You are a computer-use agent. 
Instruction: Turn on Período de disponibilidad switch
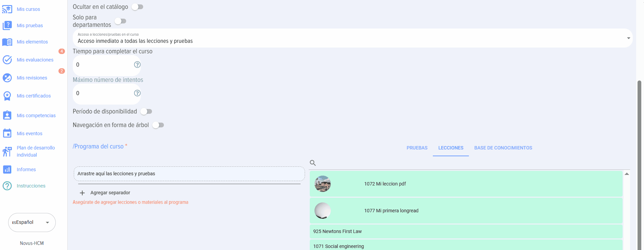click(x=147, y=111)
